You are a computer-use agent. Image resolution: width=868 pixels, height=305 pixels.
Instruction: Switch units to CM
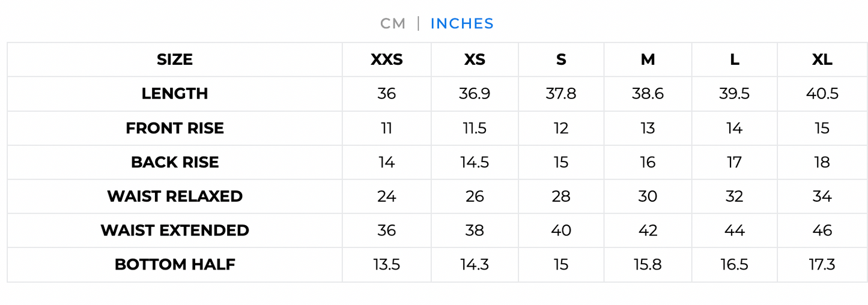393,23
